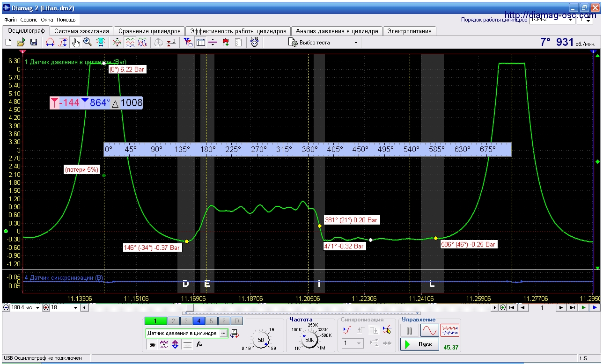
Task: Open the Сервис menu
Action: (29, 20)
